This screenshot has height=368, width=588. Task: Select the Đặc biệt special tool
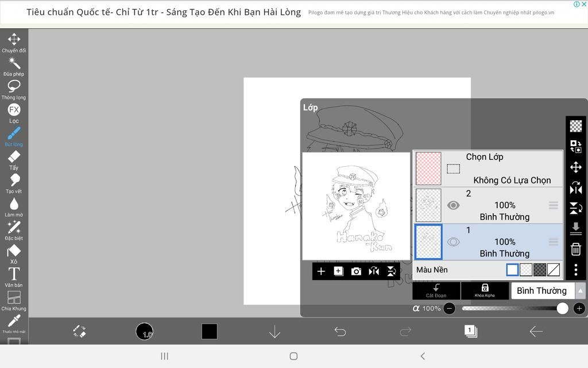pos(14,231)
